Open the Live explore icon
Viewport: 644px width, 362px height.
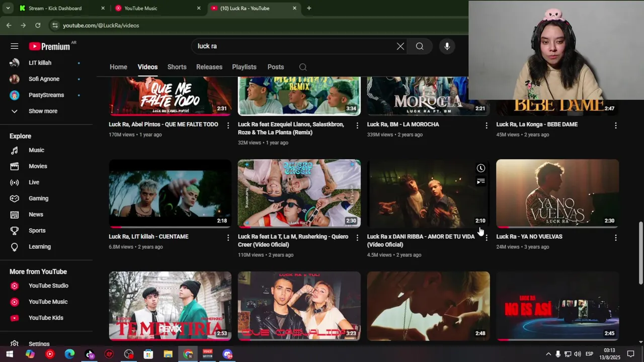click(x=15, y=183)
